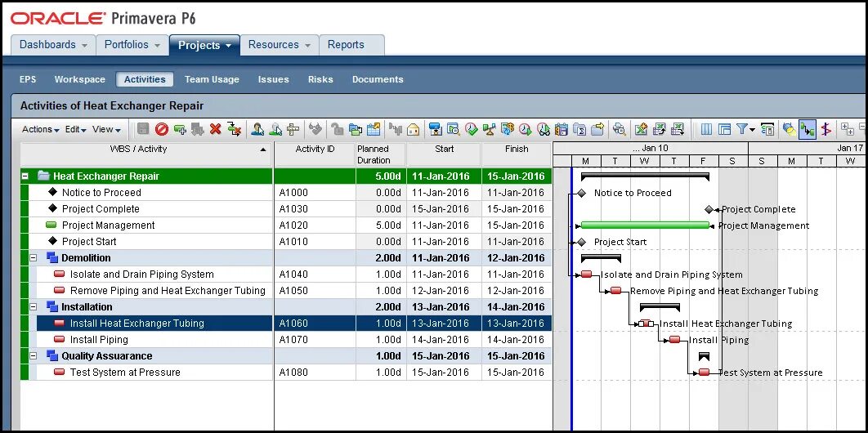Click Activity ID cell A1050
Screen dimensions: 868x433
tap(315, 290)
